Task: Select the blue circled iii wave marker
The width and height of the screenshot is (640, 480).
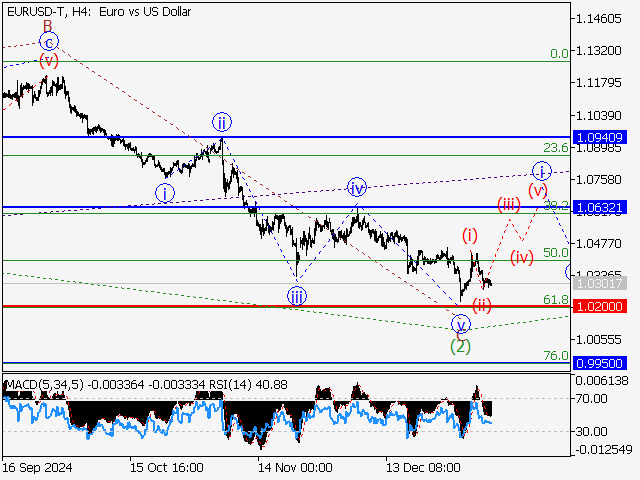Action: coord(297,295)
